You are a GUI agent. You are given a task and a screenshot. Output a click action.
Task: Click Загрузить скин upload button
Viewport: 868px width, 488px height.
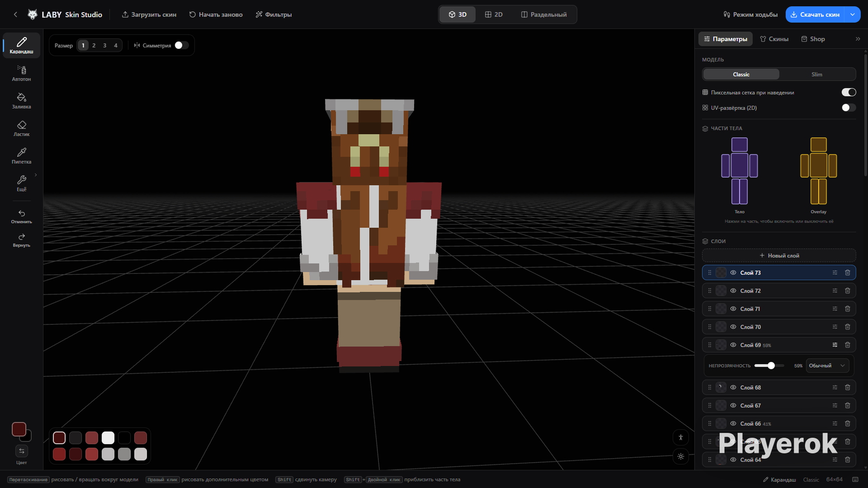point(149,15)
